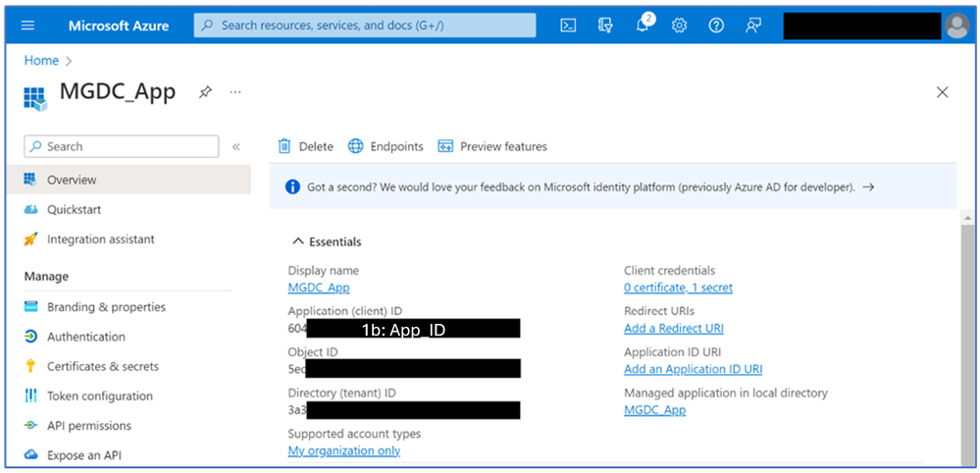Open the MGDC_App display name link
Image resolution: width=980 pixels, height=473 pixels.
319,288
